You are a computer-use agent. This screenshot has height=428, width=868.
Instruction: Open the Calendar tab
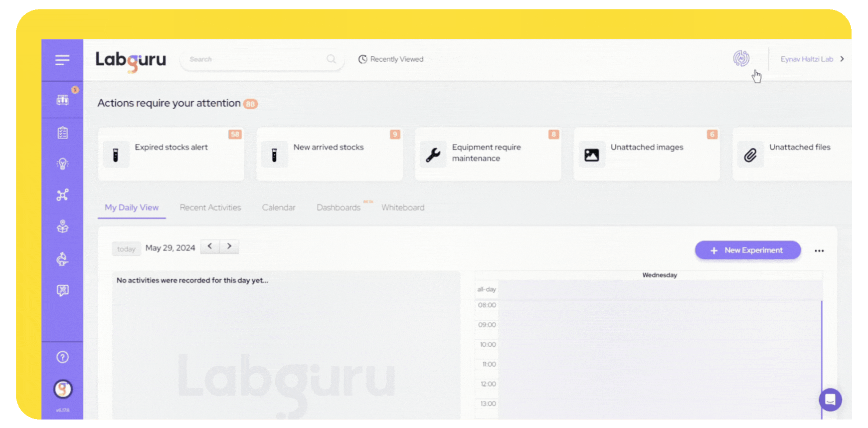coord(279,208)
